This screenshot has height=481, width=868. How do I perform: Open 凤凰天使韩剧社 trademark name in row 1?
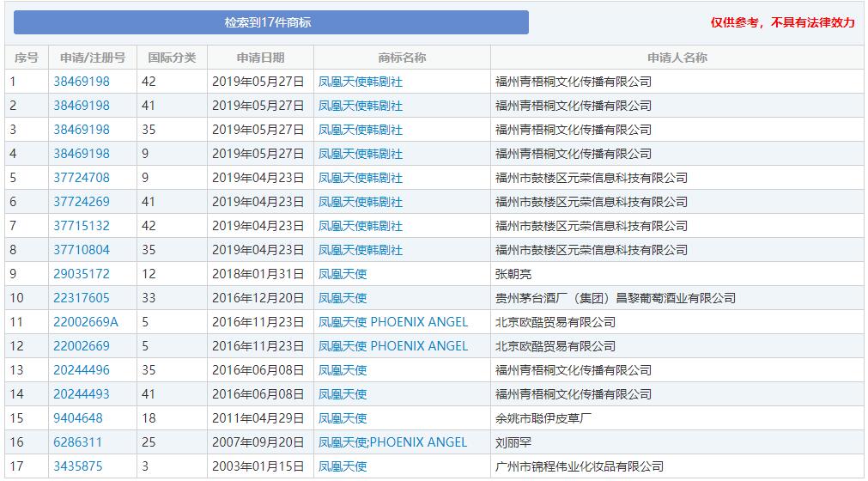(361, 82)
